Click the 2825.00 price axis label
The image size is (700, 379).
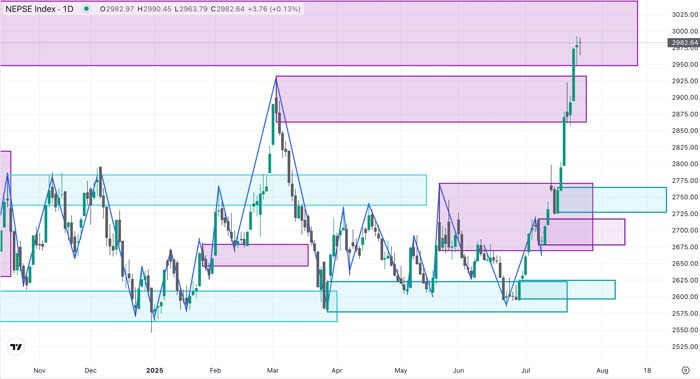(x=684, y=147)
